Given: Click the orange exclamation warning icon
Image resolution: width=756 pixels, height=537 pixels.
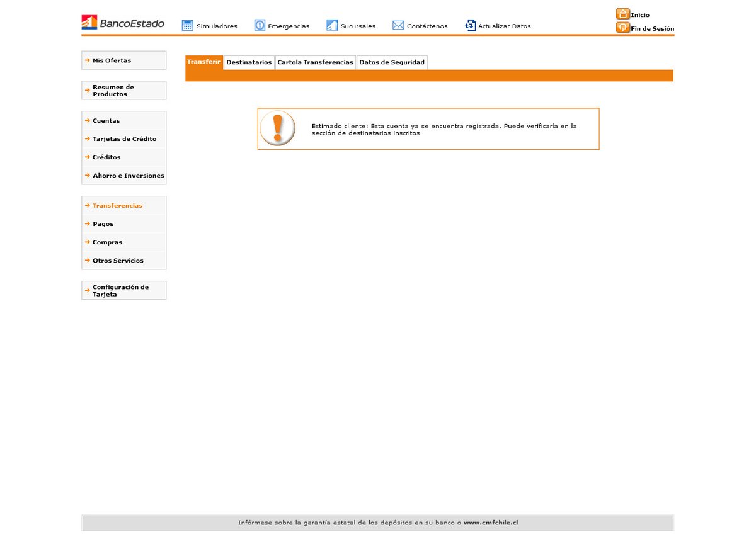Looking at the screenshot, I should [277, 128].
